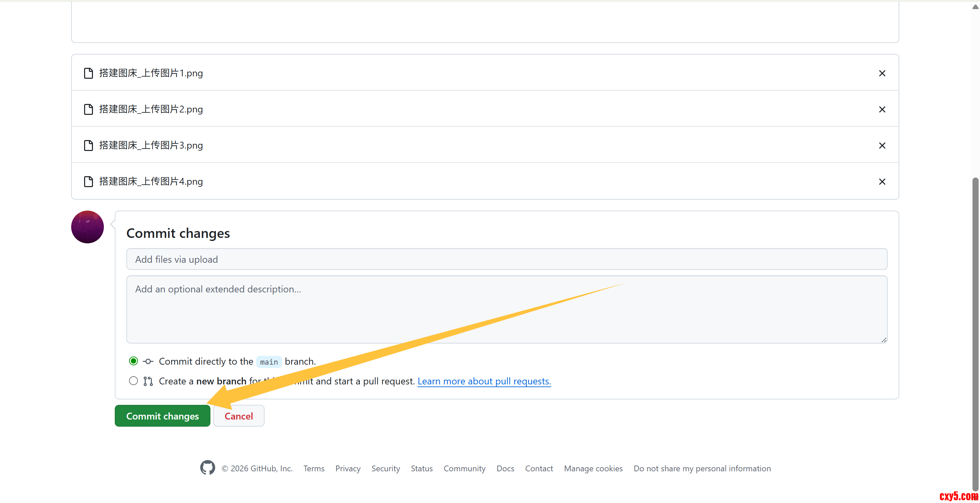The image size is (980, 503).
Task: Open Terms link in footer
Action: (x=314, y=468)
